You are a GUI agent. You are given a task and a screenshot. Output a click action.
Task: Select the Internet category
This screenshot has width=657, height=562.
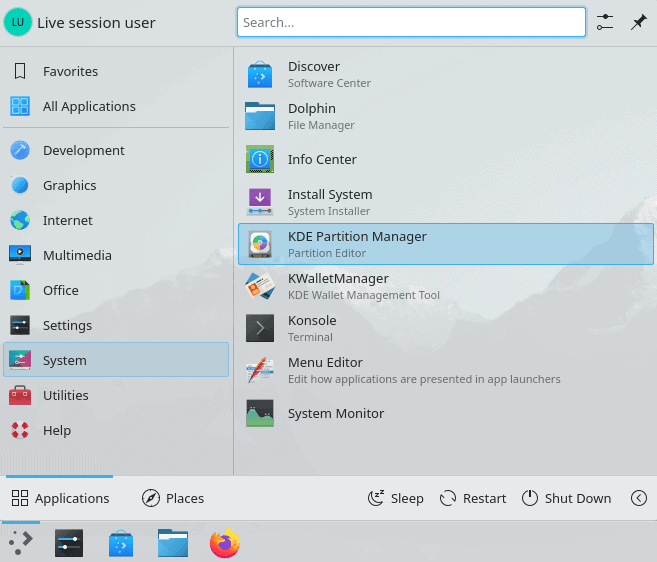pos(116,220)
